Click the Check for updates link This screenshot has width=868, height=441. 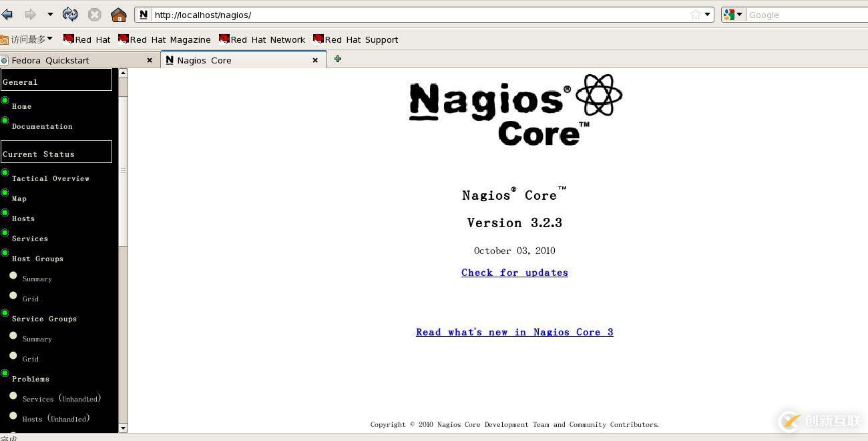point(514,273)
